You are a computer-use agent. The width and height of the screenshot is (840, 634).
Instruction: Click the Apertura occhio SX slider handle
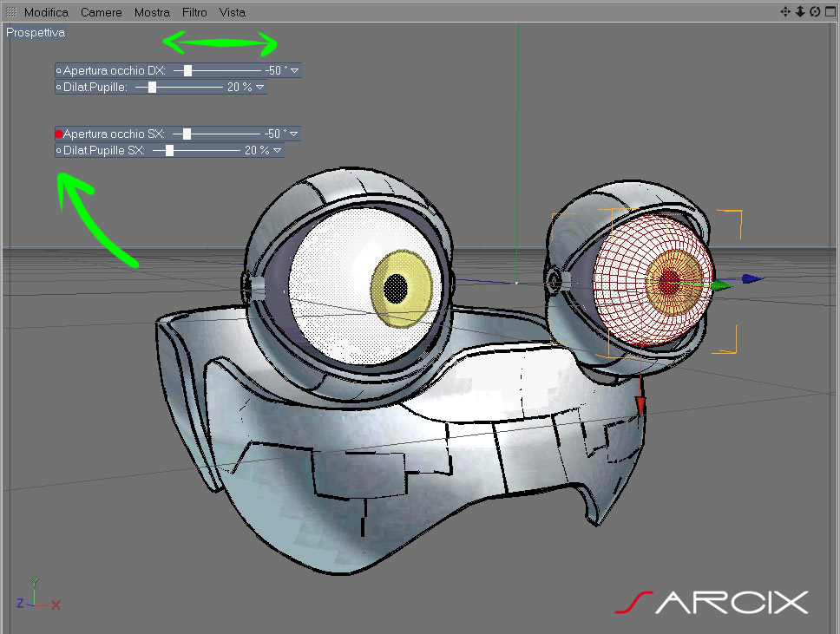click(x=187, y=134)
